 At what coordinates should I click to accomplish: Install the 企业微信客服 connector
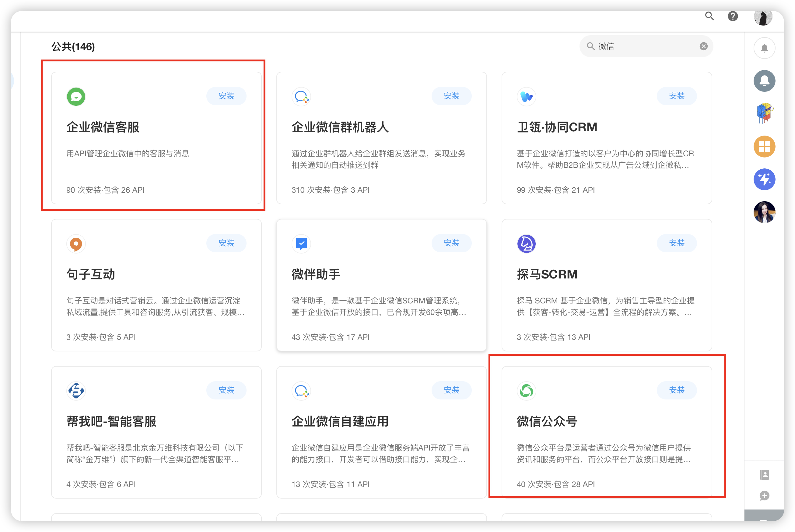(x=226, y=96)
